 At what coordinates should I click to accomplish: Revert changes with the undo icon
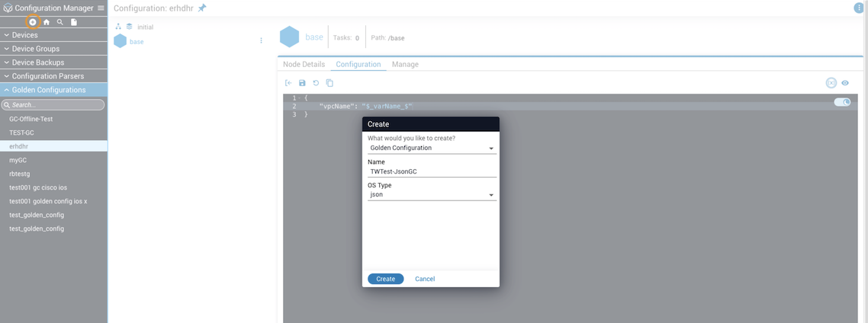pyautogui.click(x=316, y=83)
